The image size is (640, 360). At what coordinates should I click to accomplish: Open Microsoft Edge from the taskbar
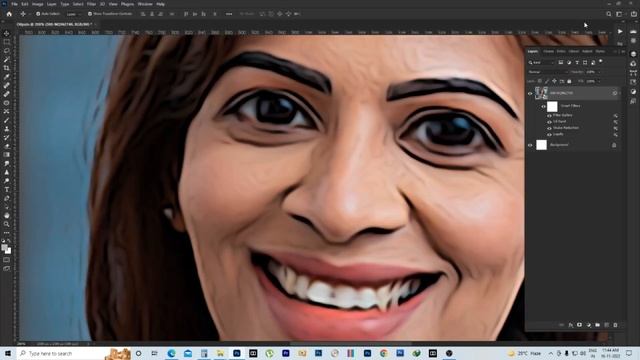pos(171,353)
